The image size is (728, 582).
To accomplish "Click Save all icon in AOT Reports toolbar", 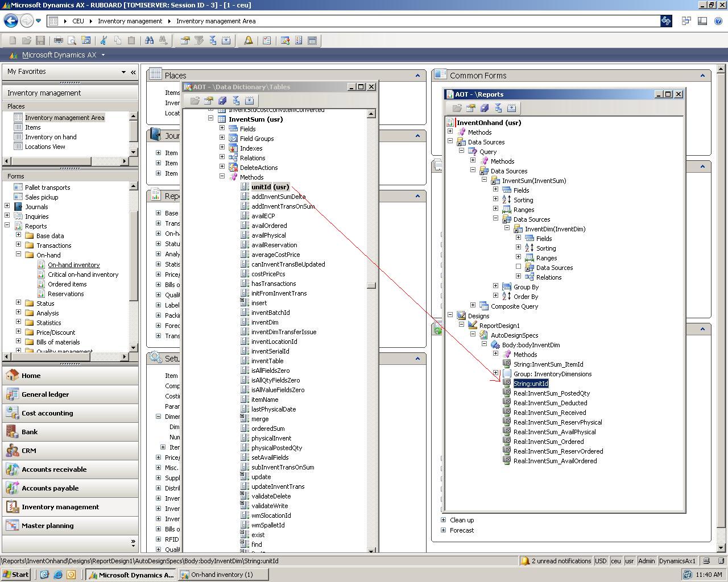I will point(485,108).
